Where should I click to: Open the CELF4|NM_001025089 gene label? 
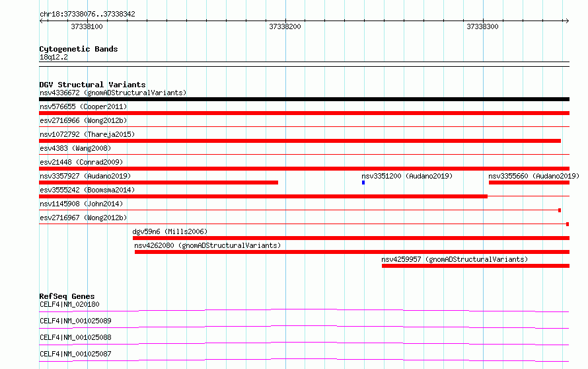(75, 321)
